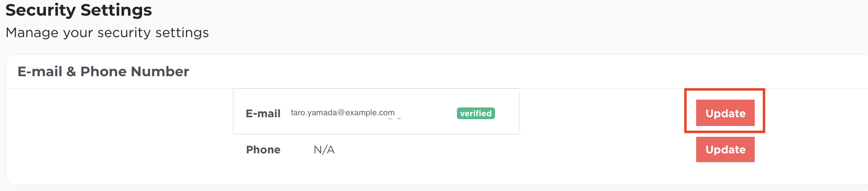Click the N/A phone value
This screenshot has width=868, height=191.
[324, 149]
